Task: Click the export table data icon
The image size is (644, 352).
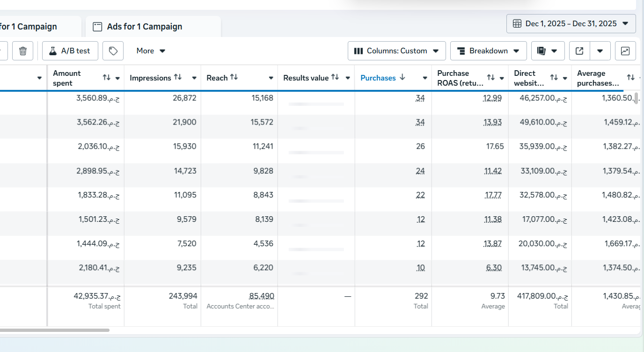Action: tap(579, 51)
